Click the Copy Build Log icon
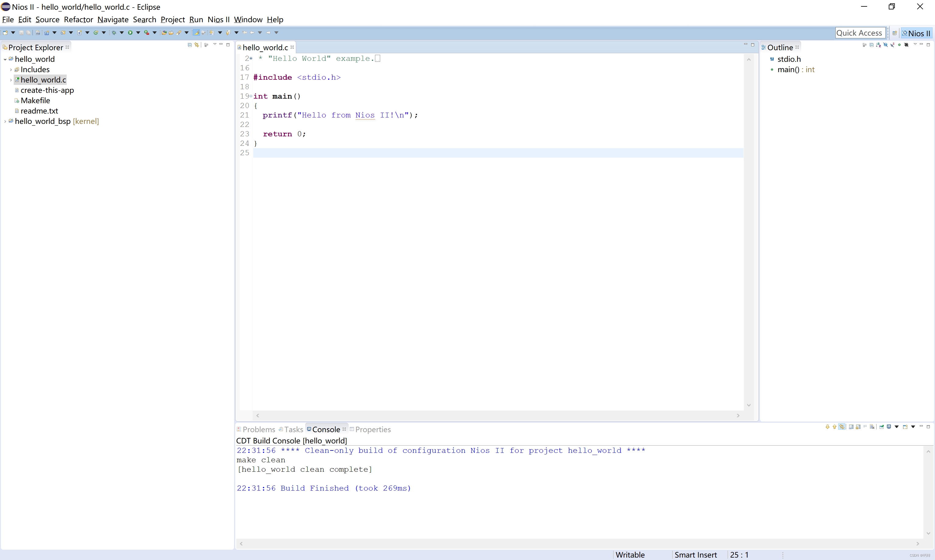The image size is (935, 560). [851, 427]
